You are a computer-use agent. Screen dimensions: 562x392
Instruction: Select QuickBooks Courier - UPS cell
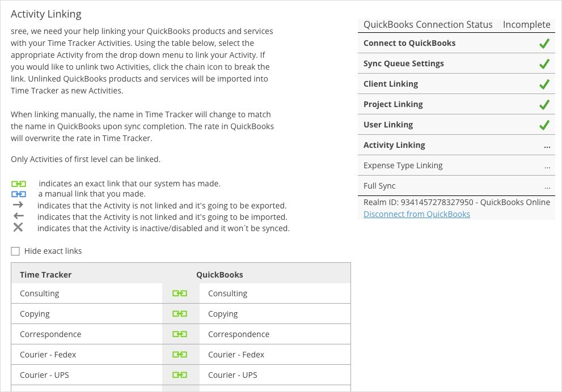tap(275, 375)
